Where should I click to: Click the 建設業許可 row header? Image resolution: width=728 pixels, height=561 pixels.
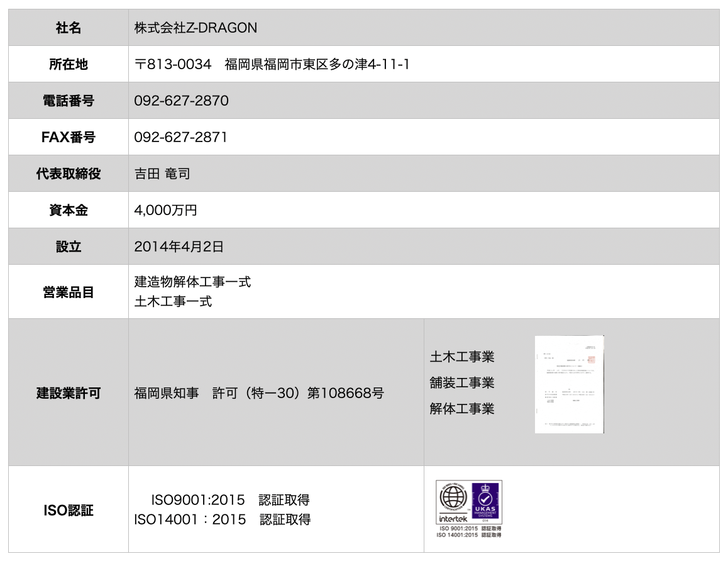tap(69, 393)
